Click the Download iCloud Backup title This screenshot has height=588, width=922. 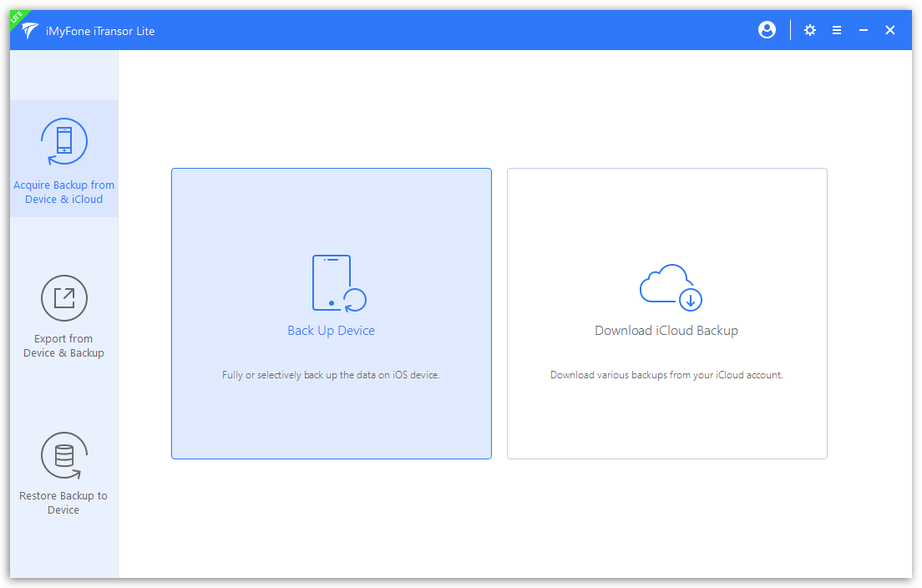pyautogui.click(x=666, y=331)
